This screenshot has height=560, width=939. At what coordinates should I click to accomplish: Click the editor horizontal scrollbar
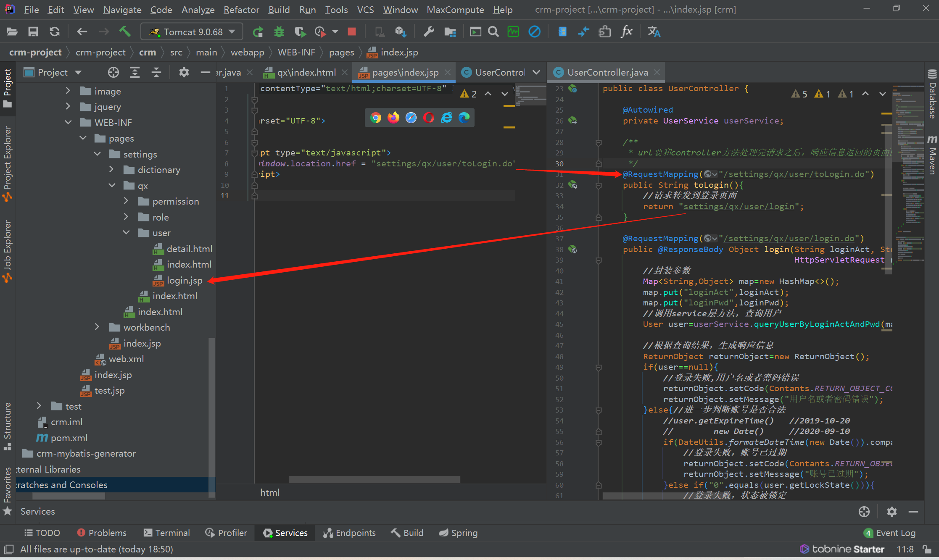click(x=374, y=479)
